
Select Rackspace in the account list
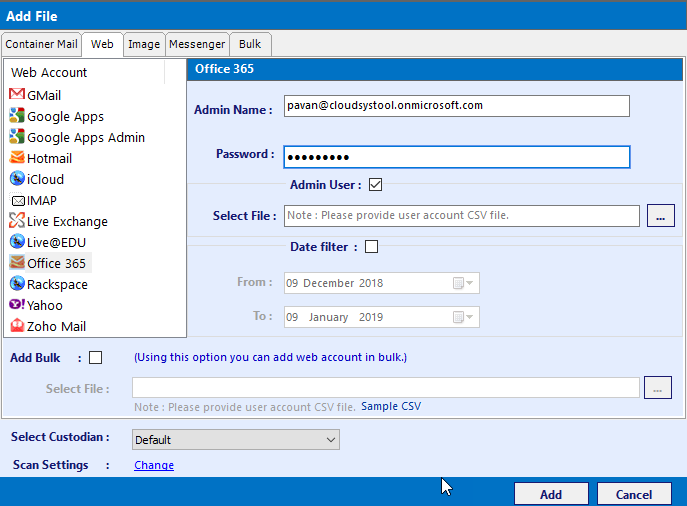(x=57, y=285)
